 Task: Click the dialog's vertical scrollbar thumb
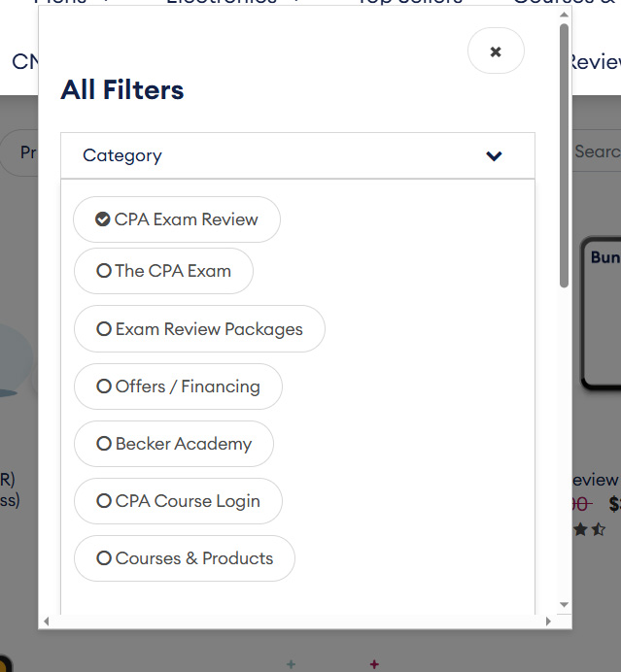(x=565, y=155)
